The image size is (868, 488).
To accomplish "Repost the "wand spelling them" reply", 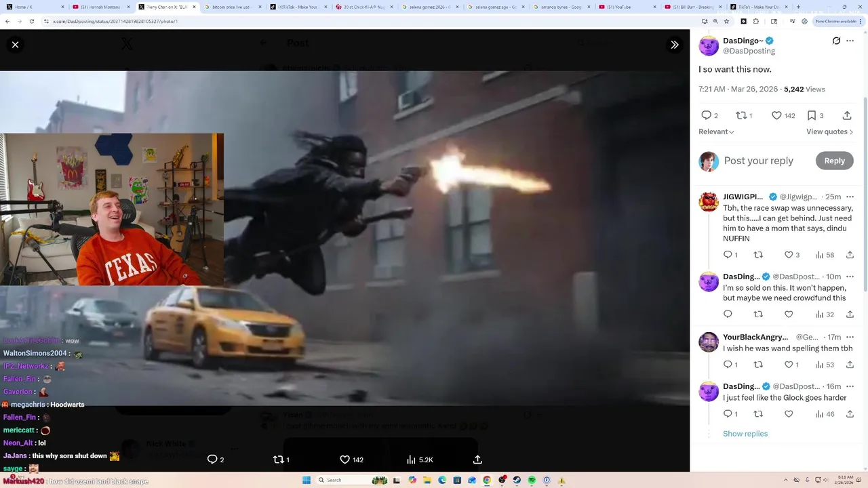I will click(x=758, y=365).
